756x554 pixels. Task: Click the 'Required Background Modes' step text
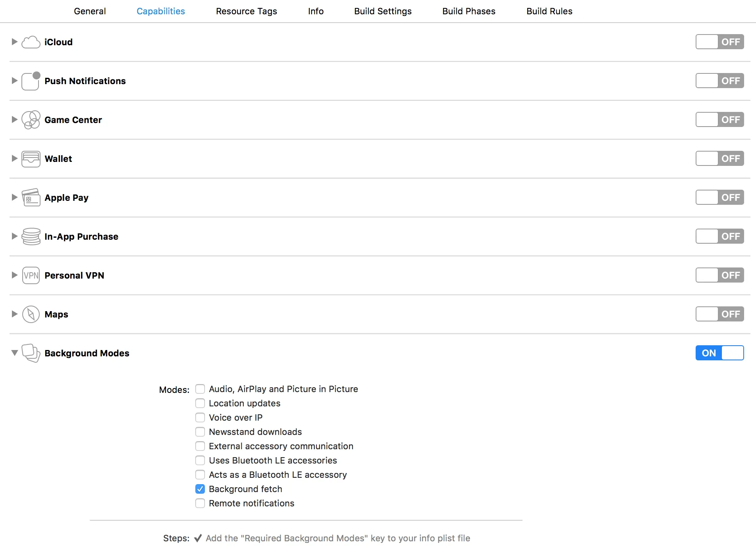[338, 538]
